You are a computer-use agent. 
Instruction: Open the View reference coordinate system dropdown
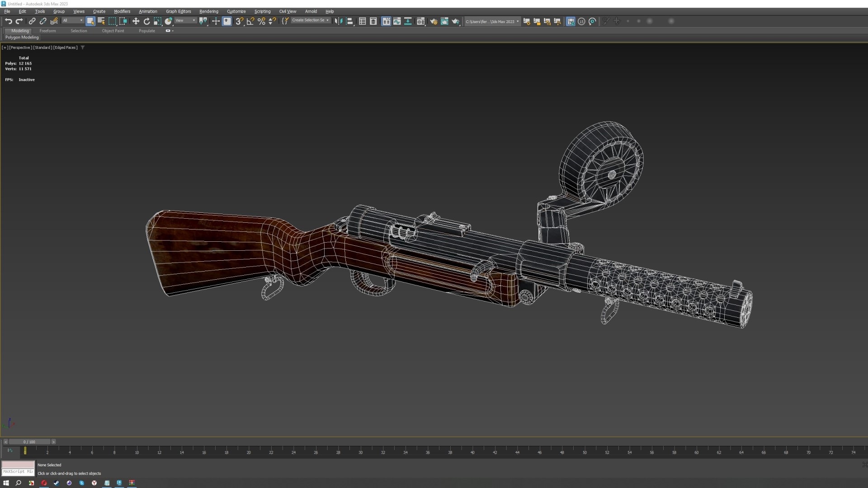(184, 20)
